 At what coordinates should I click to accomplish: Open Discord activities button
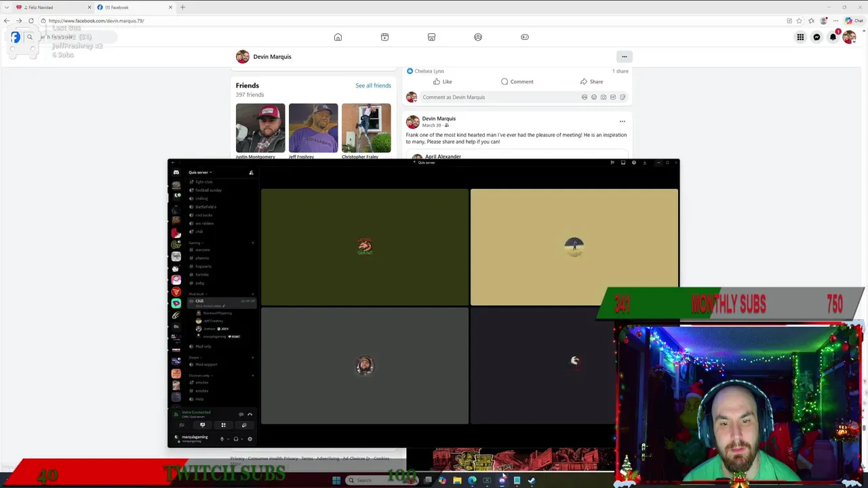click(x=223, y=425)
